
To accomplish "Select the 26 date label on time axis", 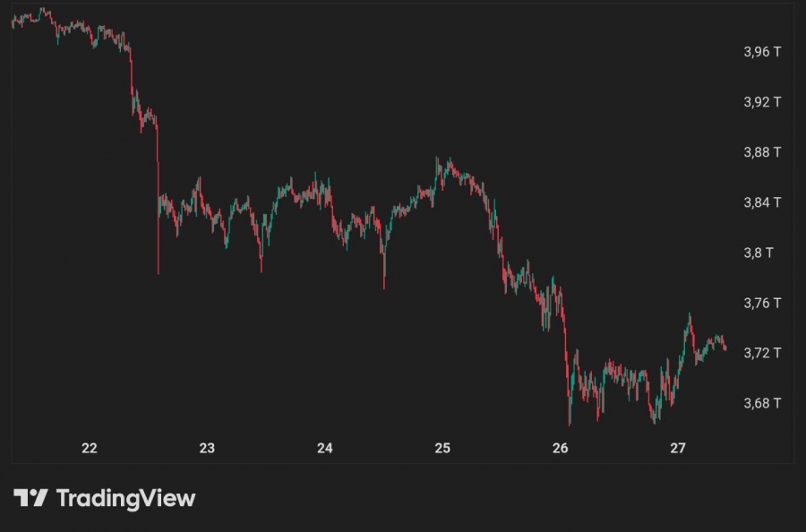I will pos(561,448).
